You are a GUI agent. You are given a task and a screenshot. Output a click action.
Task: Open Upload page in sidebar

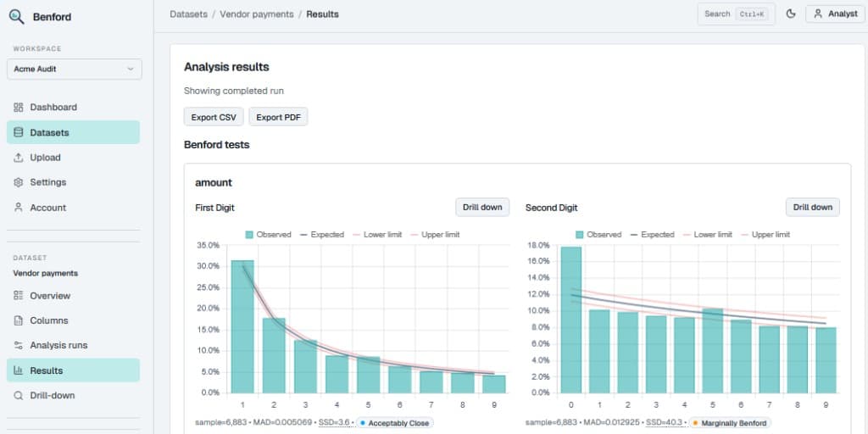click(73, 158)
